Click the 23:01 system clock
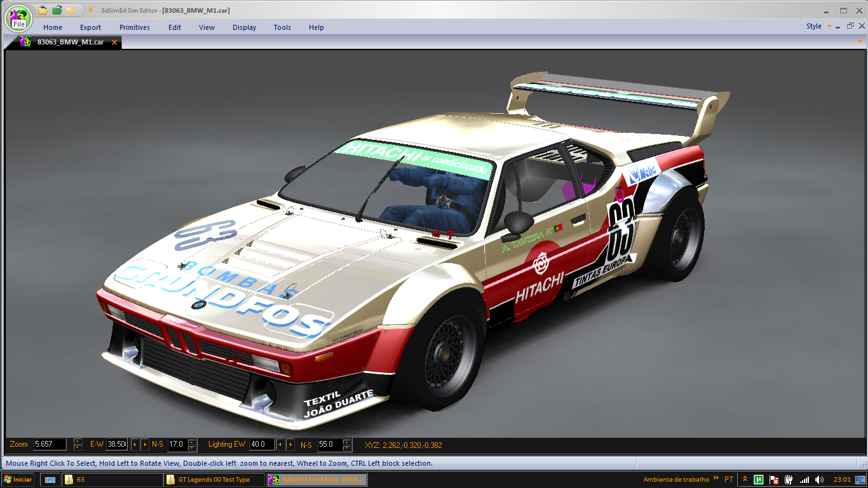868x488 pixels. [842, 480]
